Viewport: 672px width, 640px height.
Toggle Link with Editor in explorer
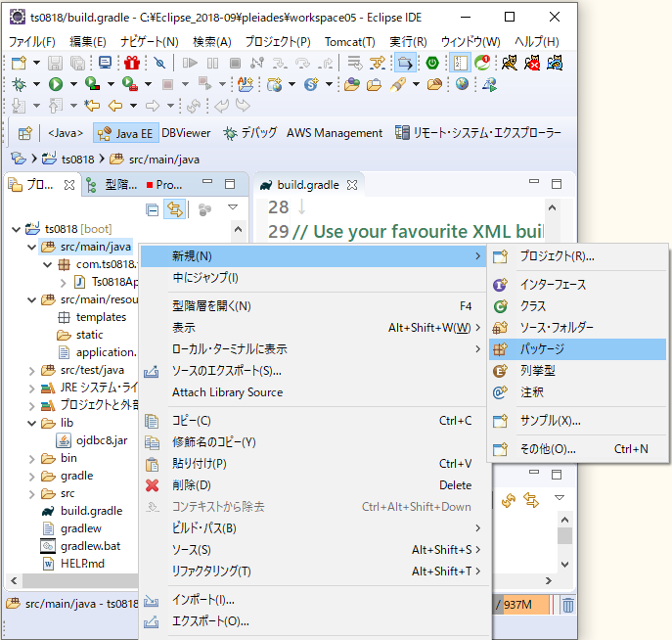coord(175,209)
